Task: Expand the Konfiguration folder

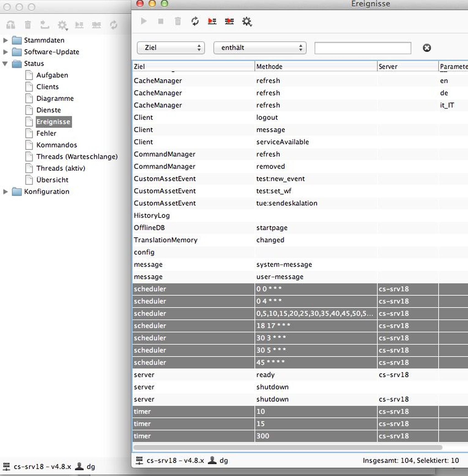Action: pos(5,191)
